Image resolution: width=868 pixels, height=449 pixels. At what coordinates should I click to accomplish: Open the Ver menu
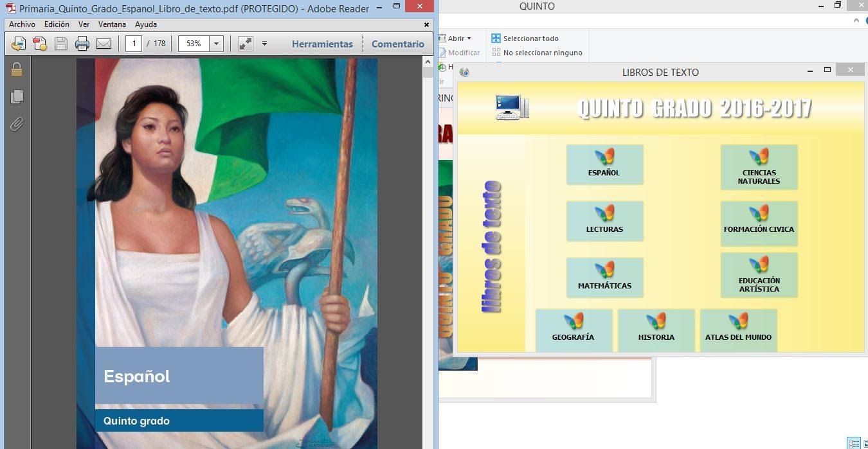coord(84,24)
